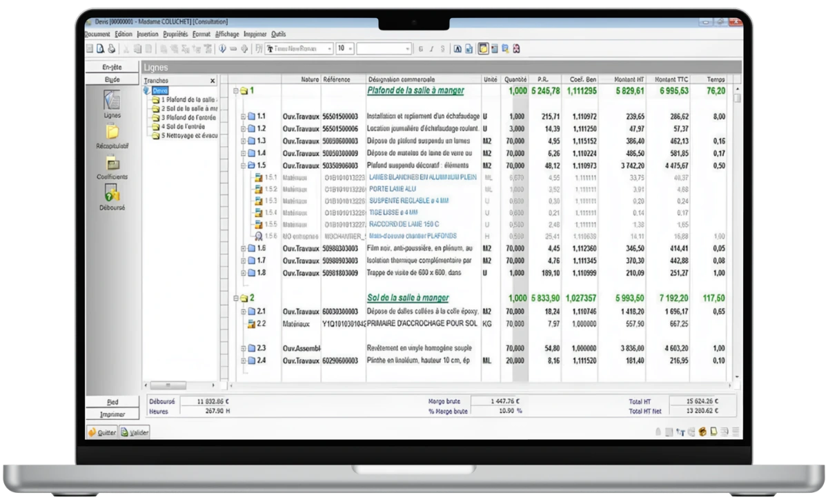The height and width of the screenshot is (504, 828).
Task: Click the Quitter button
Action: coord(102,432)
